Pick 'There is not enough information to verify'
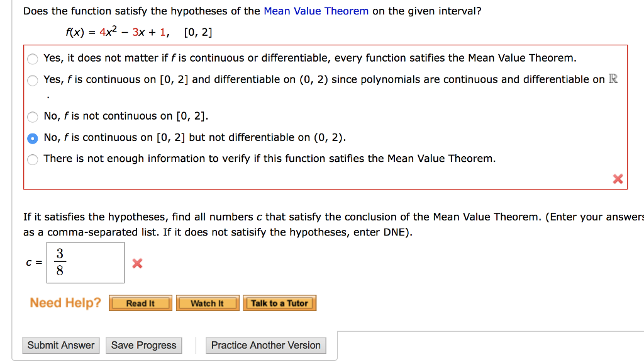Screen dimensions: 644x364 click(x=32, y=159)
